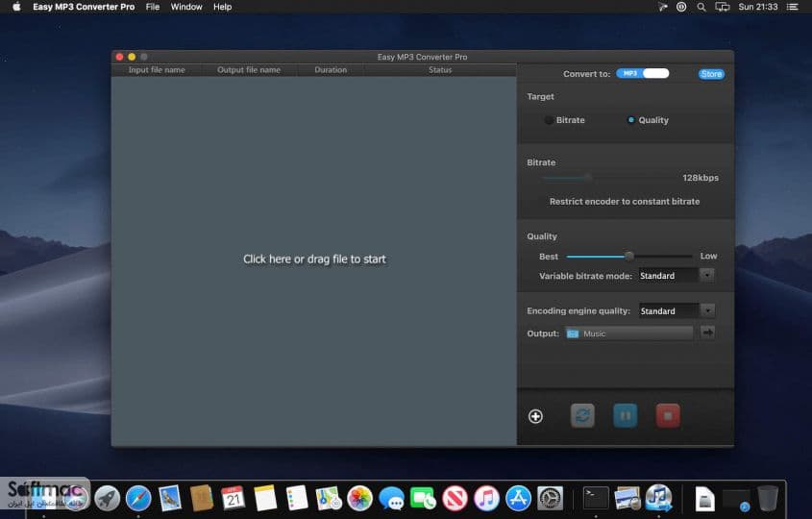Open the Help menu

pos(223,7)
